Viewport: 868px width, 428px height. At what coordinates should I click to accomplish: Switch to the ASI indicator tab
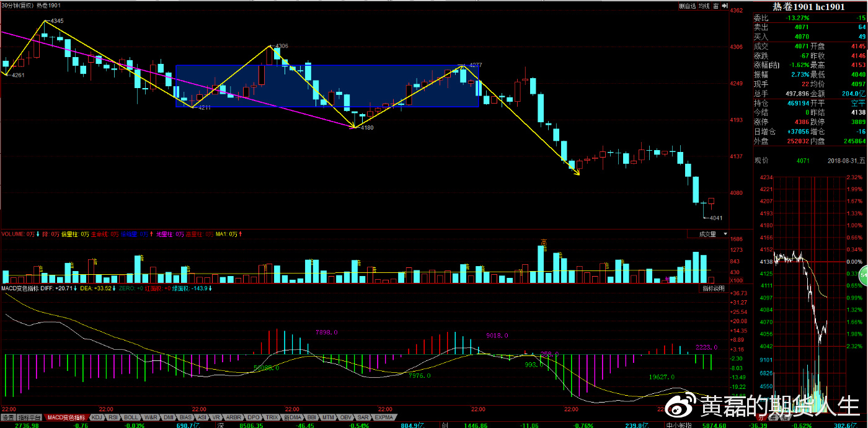click(x=203, y=417)
